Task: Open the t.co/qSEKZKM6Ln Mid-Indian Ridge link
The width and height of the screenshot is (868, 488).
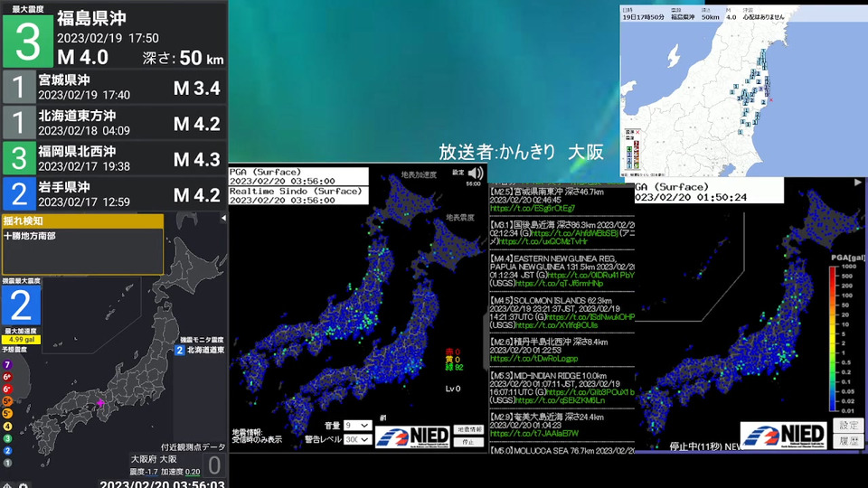Action: (x=560, y=400)
